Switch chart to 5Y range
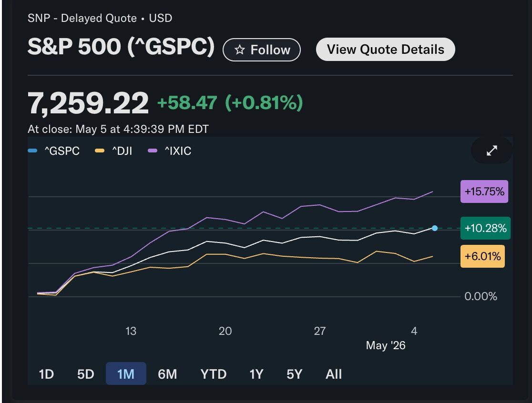The width and height of the screenshot is (532, 403). (x=294, y=374)
